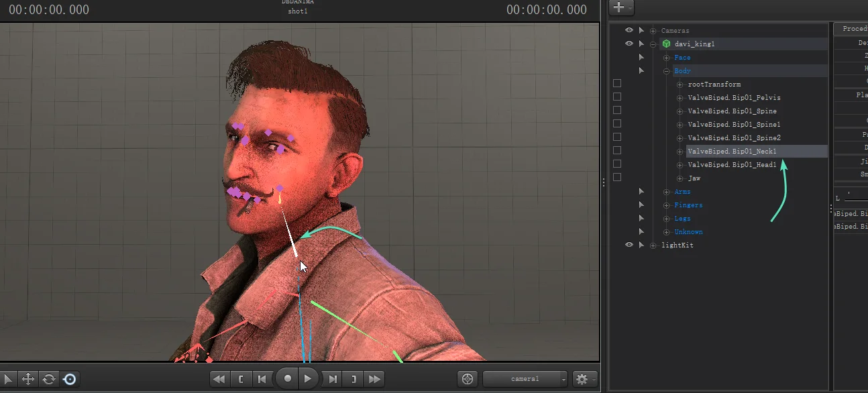Open the viewport settings gear menu

click(584, 379)
